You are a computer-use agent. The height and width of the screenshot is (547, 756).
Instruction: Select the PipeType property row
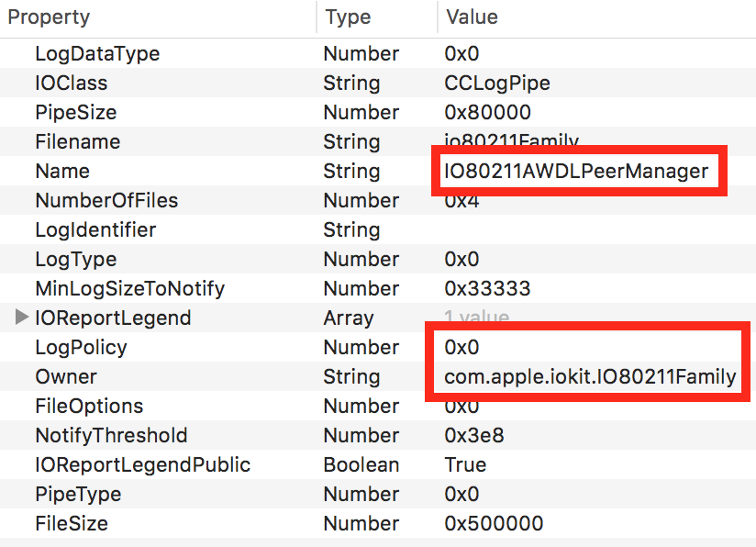pos(78,494)
